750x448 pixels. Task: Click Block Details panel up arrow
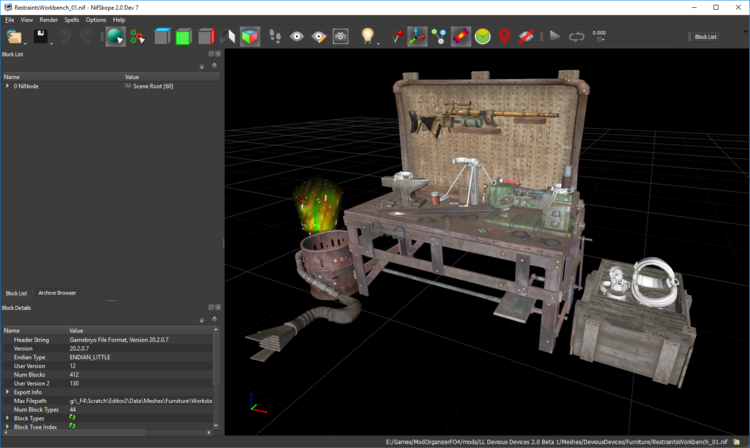click(214, 319)
